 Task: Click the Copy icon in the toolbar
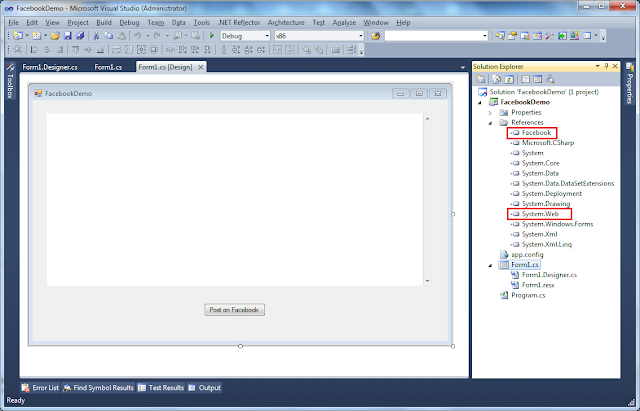(x=109, y=36)
